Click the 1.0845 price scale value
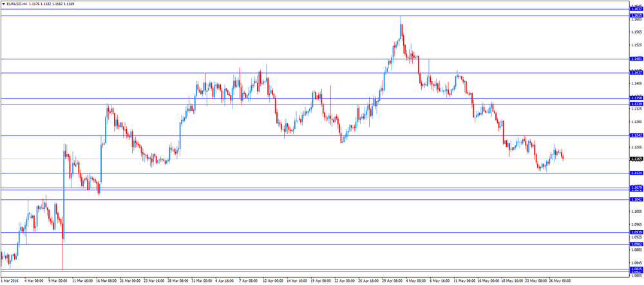 pos(637,263)
